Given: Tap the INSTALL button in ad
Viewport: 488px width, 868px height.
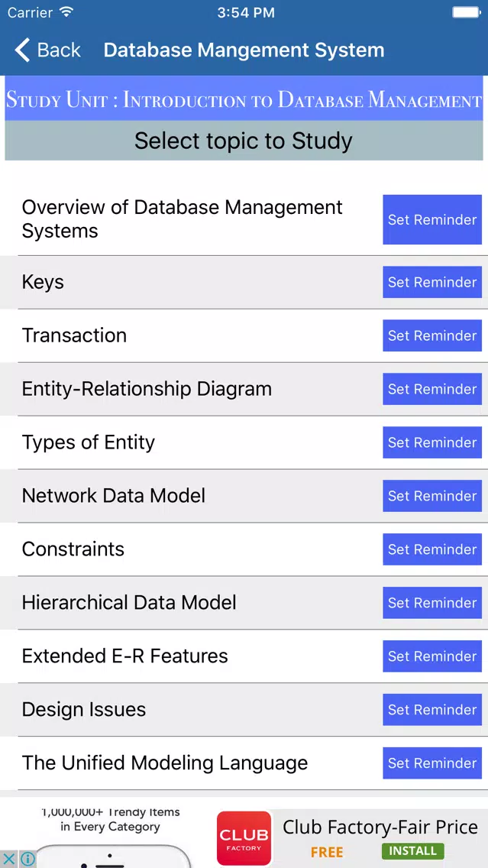Looking at the screenshot, I should click(x=412, y=851).
